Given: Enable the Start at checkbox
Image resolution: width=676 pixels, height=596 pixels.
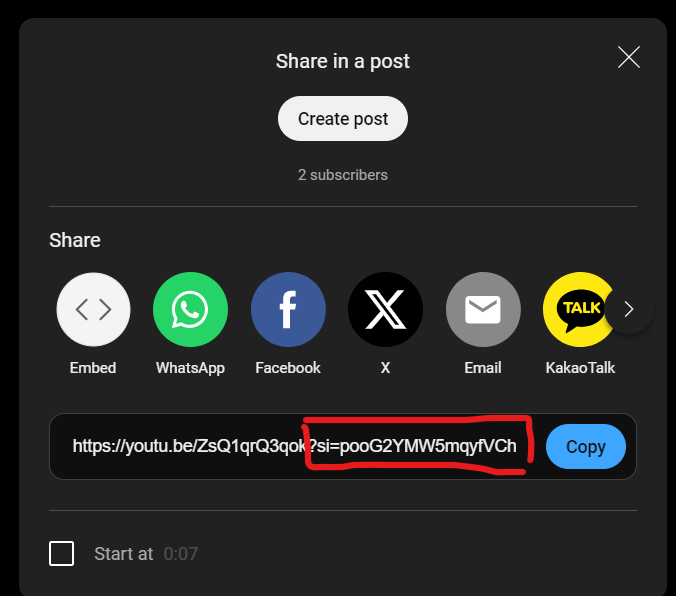Looking at the screenshot, I should 61,553.
